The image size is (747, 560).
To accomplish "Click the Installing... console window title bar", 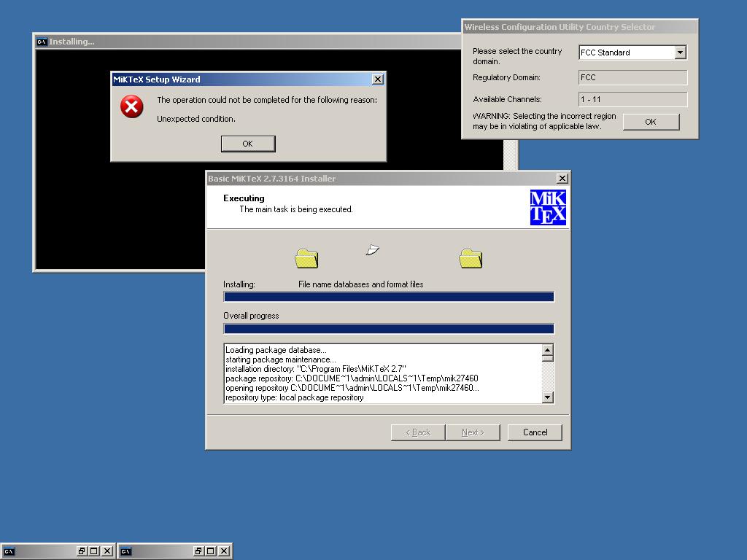I will pyautogui.click(x=248, y=42).
